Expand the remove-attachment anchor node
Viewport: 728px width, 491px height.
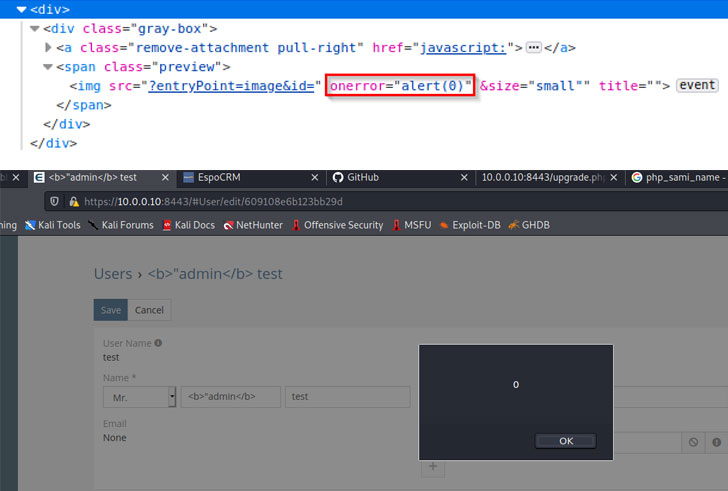coord(49,48)
